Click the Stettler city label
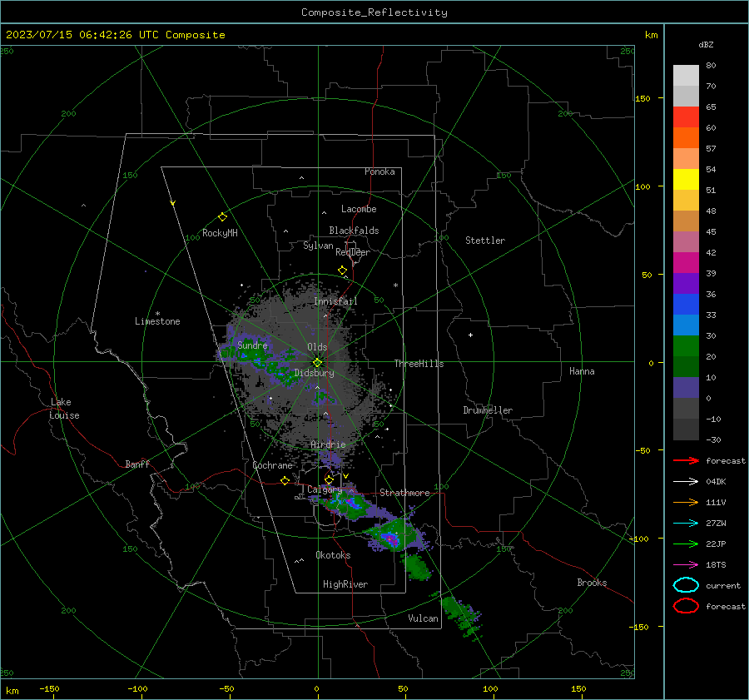Image resolution: width=749 pixels, height=700 pixels. click(485, 241)
